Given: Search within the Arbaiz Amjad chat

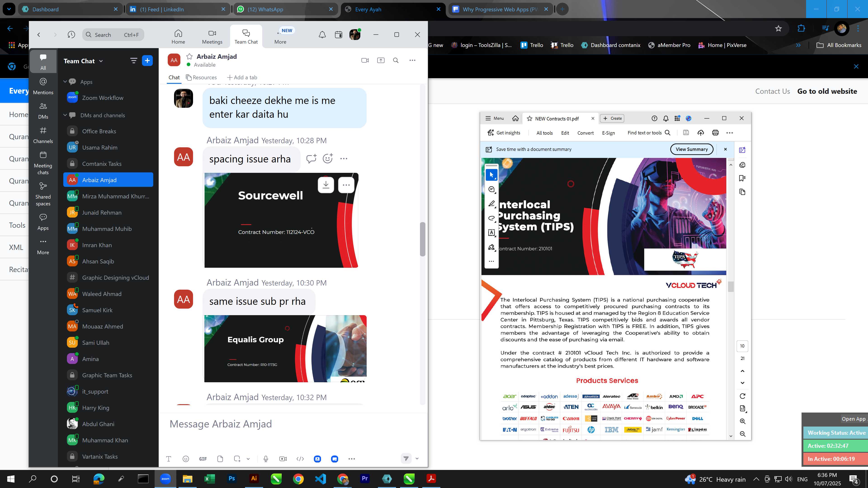Looking at the screenshot, I should point(396,60).
